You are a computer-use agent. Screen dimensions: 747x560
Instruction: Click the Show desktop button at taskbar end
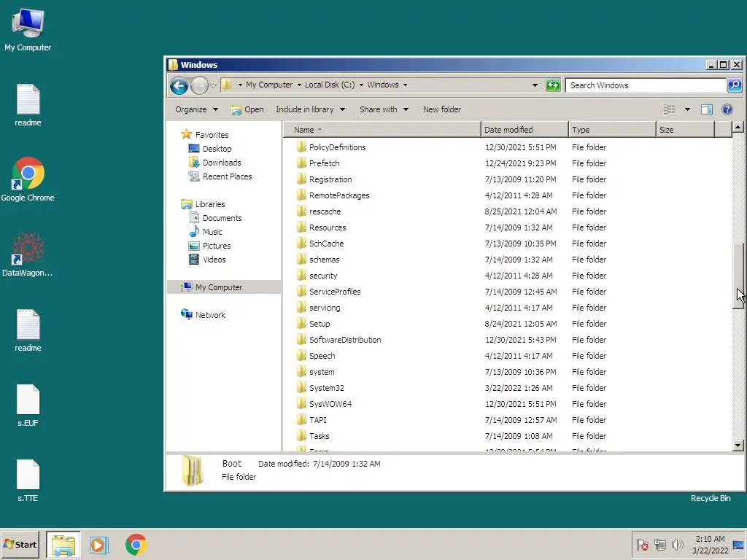coord(738,545)
